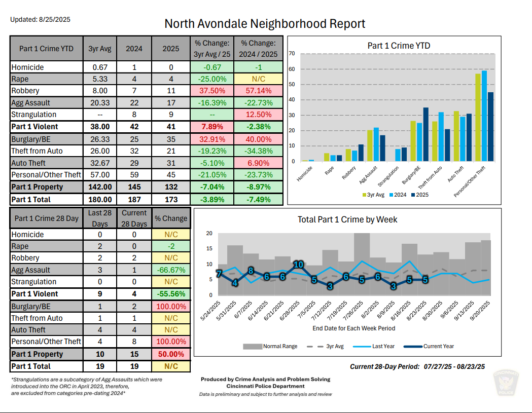532x413 pixels.
Task: Click the Current 28-Day Period date text
Action: pyautogui.click(x=418, y=366)
